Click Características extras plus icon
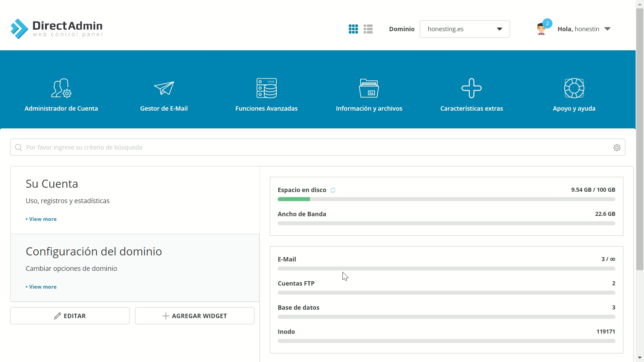This screenshot has width=644, height=362. 471,88
